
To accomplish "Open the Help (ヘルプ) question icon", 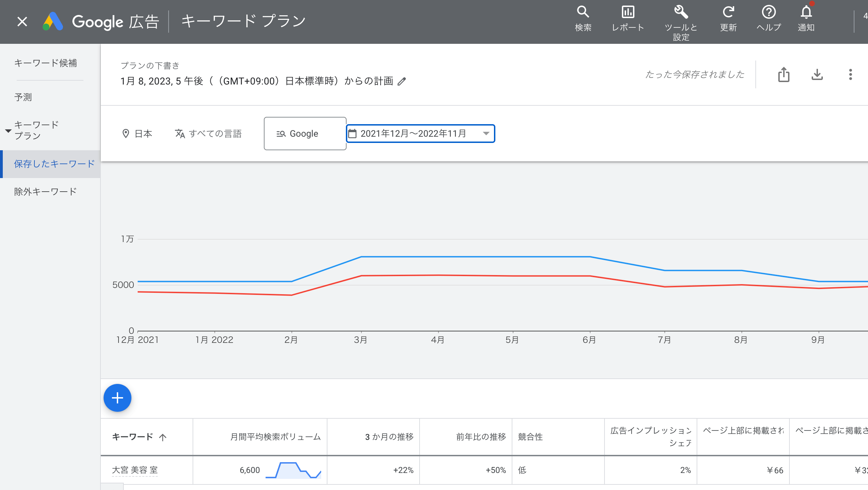I will 769,13.
